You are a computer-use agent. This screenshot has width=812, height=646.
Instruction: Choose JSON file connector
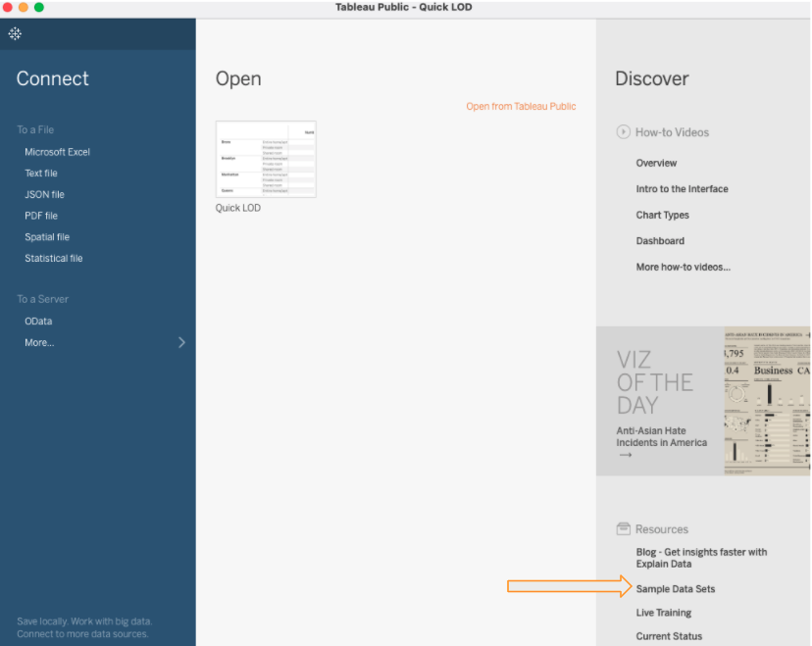click(44, 195)
